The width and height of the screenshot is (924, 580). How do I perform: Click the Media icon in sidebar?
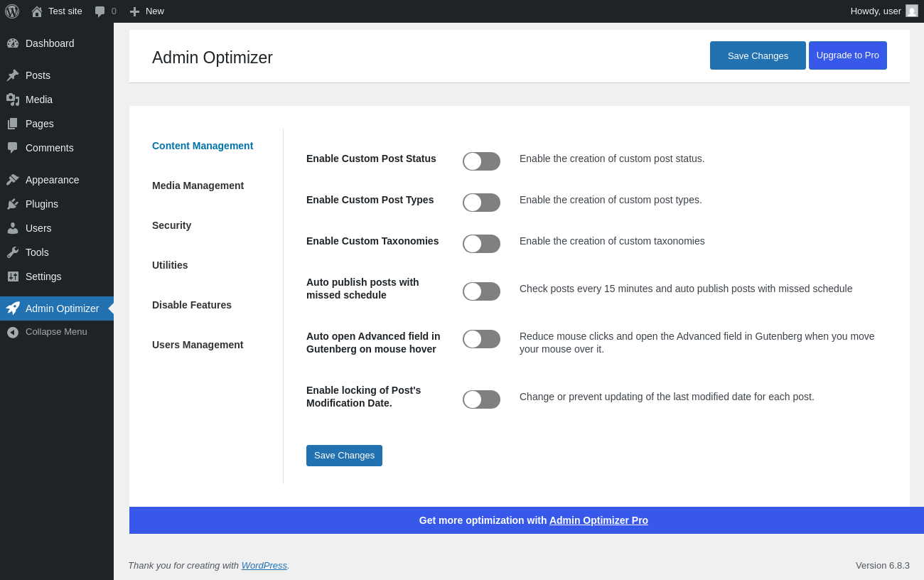(x=13, y=100)
